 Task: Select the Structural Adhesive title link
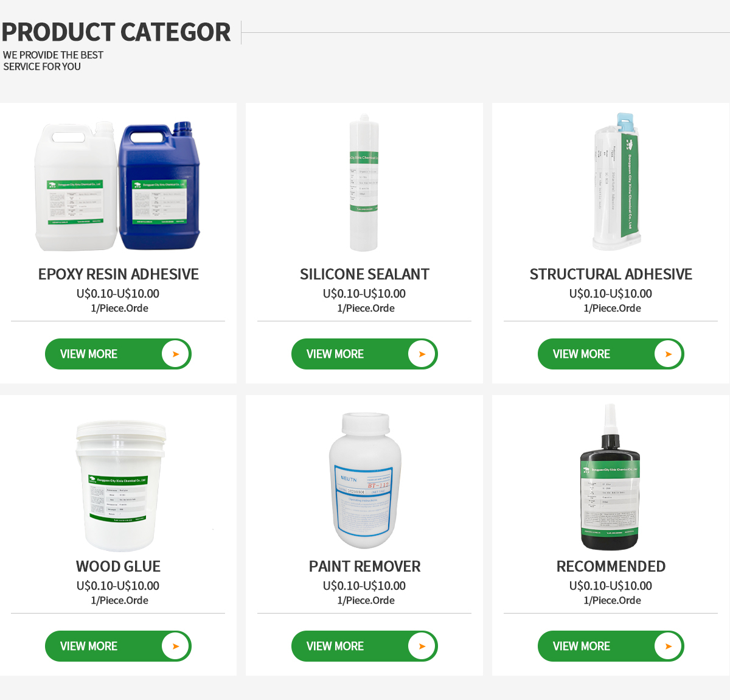point(611,275)
